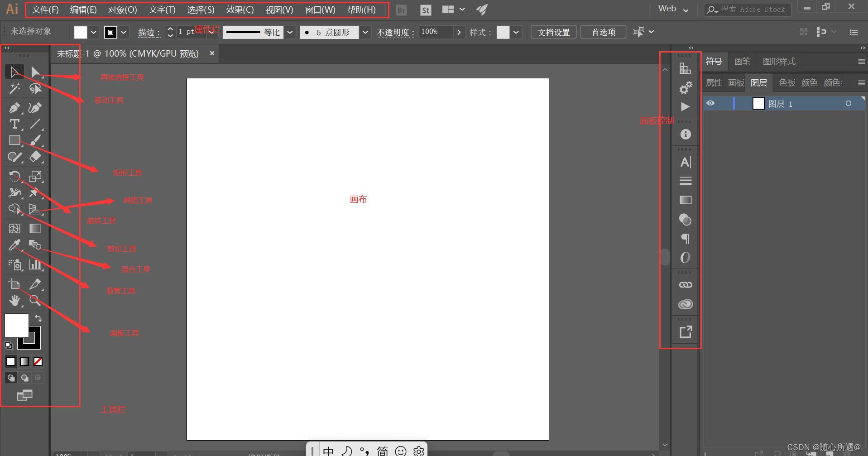Pick the Shaper tool
The width and height of the screenshot is (868, 456).
click(x=14, y=157)
